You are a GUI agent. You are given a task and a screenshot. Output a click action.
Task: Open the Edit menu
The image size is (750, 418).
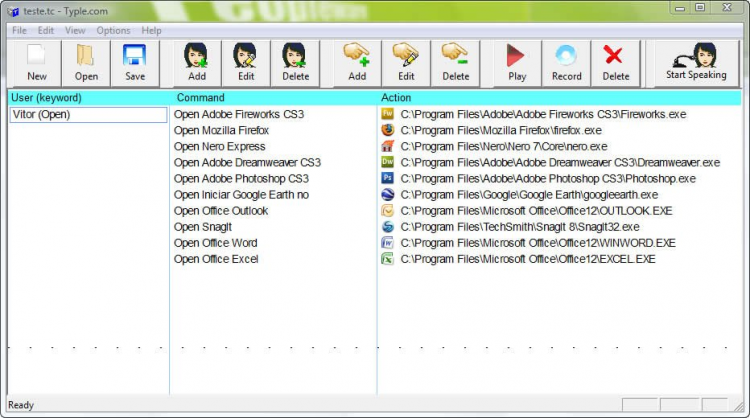[46, 31]
